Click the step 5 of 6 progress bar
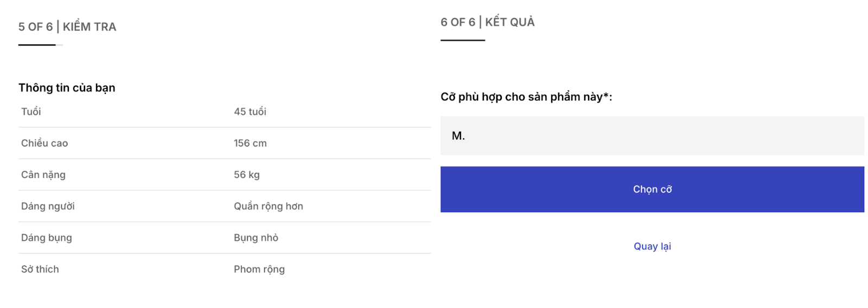This screenshot has height=308, width=868. (40, 45)
